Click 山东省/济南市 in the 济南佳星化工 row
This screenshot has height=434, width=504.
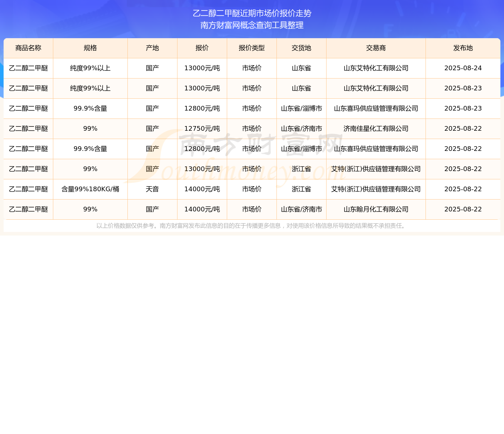tap(301, 129)
